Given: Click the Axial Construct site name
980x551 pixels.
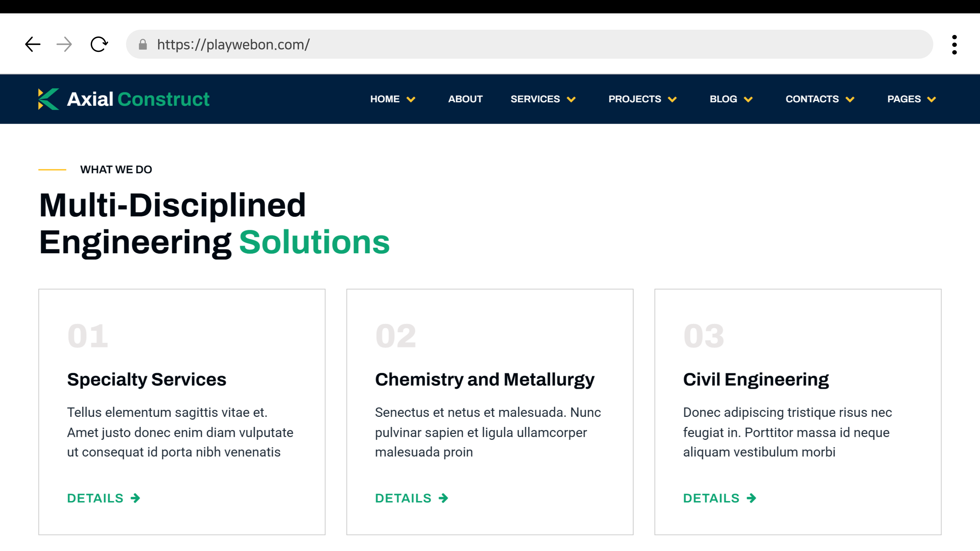Looking at the screenshot, I should [138, 99].
